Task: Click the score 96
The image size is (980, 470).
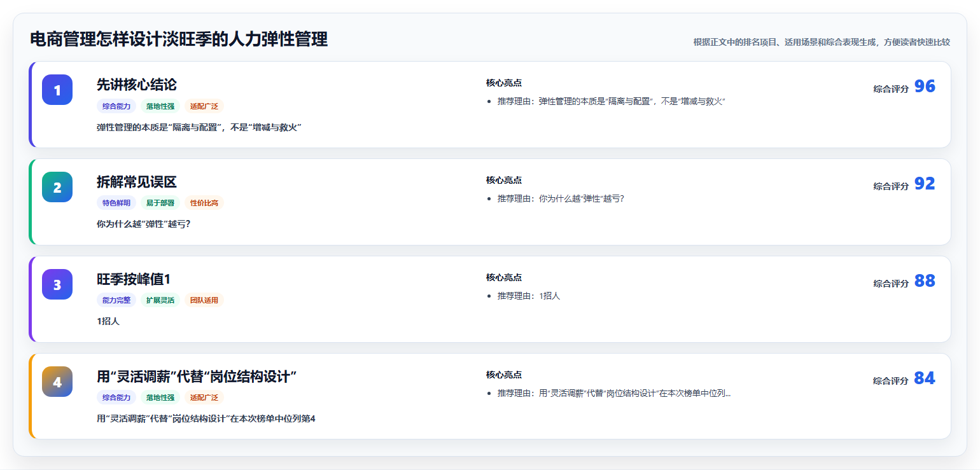Action: tap(925, 86)
